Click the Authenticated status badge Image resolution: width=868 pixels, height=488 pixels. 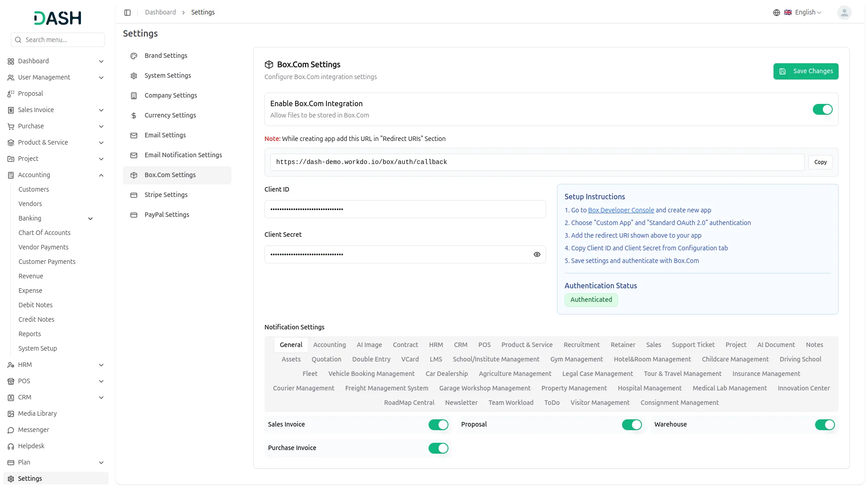coord(591,300)
